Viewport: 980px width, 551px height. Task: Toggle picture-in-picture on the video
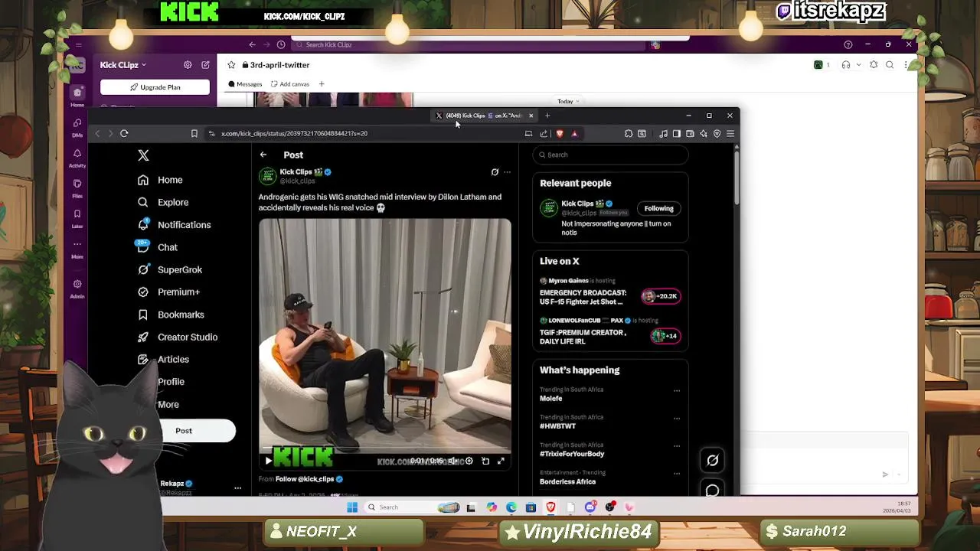pyautogui.click(x=485, y=461)
